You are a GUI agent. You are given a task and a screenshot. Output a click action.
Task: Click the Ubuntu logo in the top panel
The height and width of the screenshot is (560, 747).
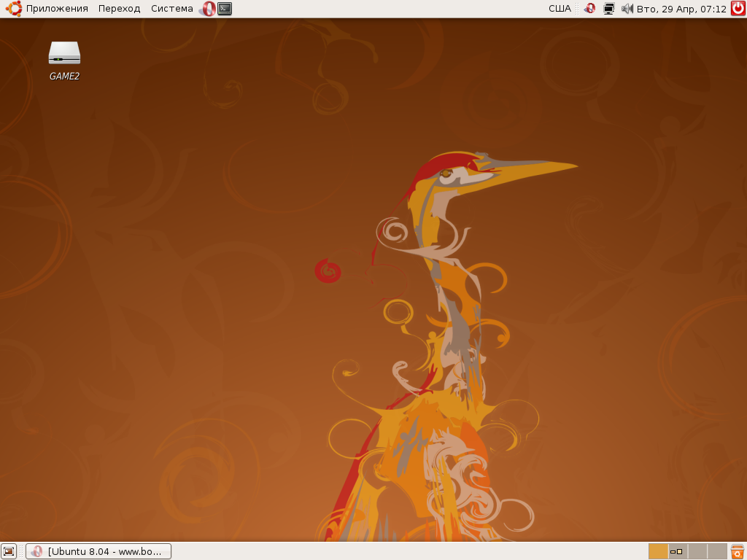pyautogui.click(x=14, y=9)
